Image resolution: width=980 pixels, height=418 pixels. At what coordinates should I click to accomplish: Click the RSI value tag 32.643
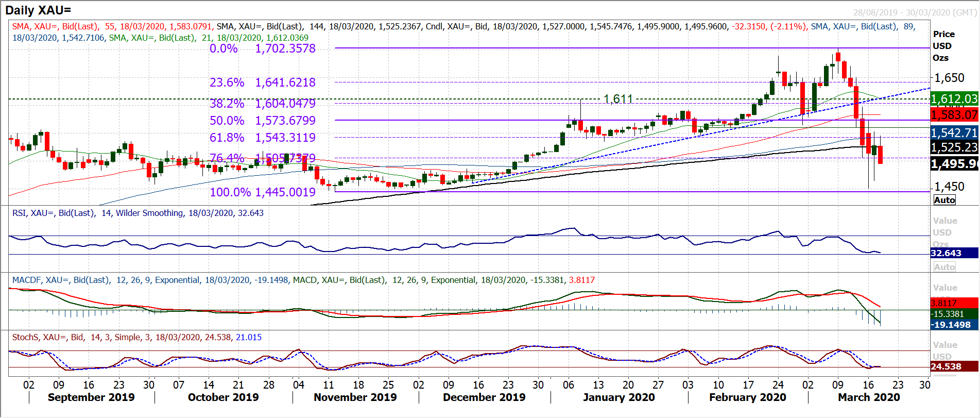[x=954, y=253]
